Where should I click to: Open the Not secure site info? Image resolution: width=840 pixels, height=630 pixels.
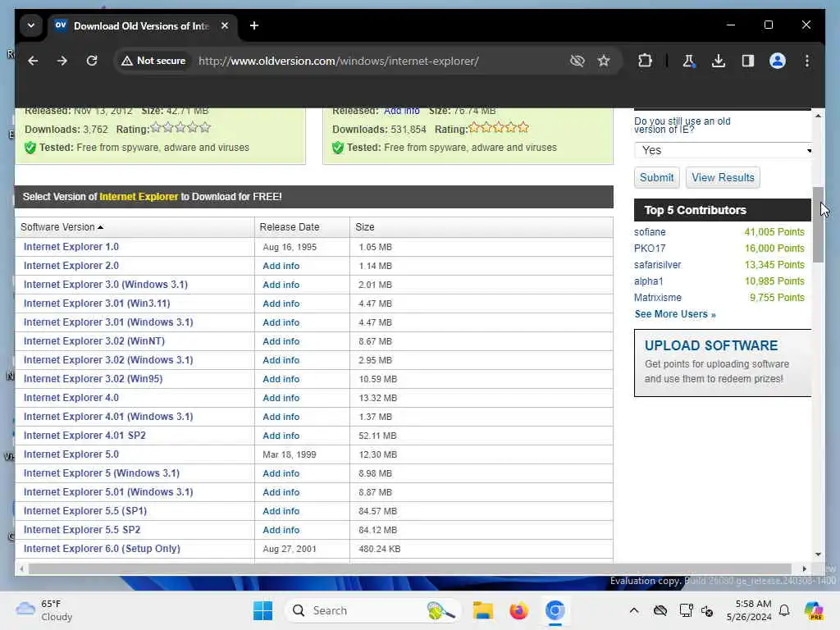tap(153, 61)
